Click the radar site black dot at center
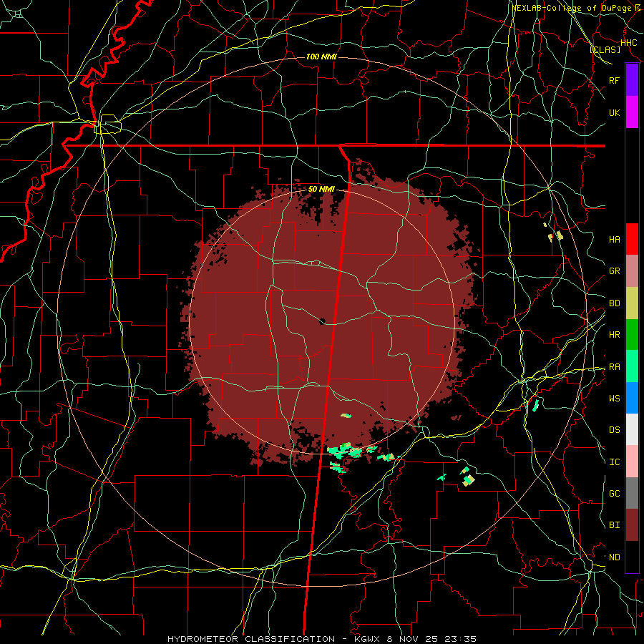Image resolution: width=644 pixels, height=644 pixels. click(x=322, y=321)
